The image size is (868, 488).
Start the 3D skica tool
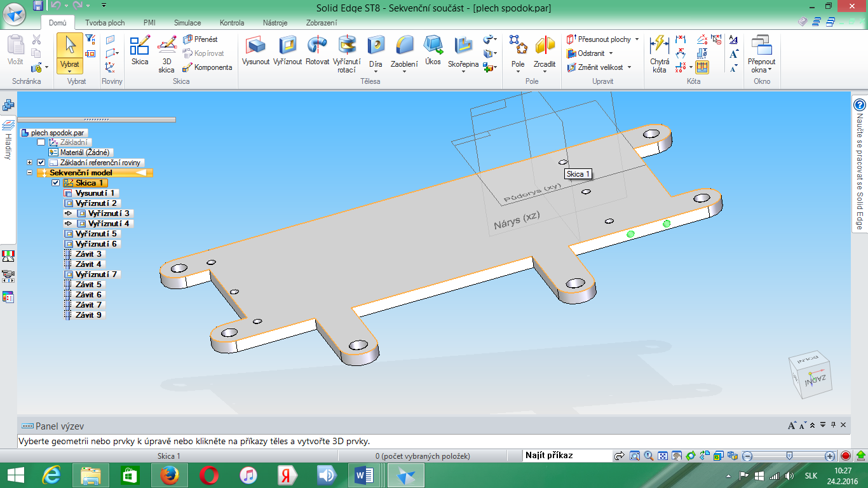tap(166, 54)
